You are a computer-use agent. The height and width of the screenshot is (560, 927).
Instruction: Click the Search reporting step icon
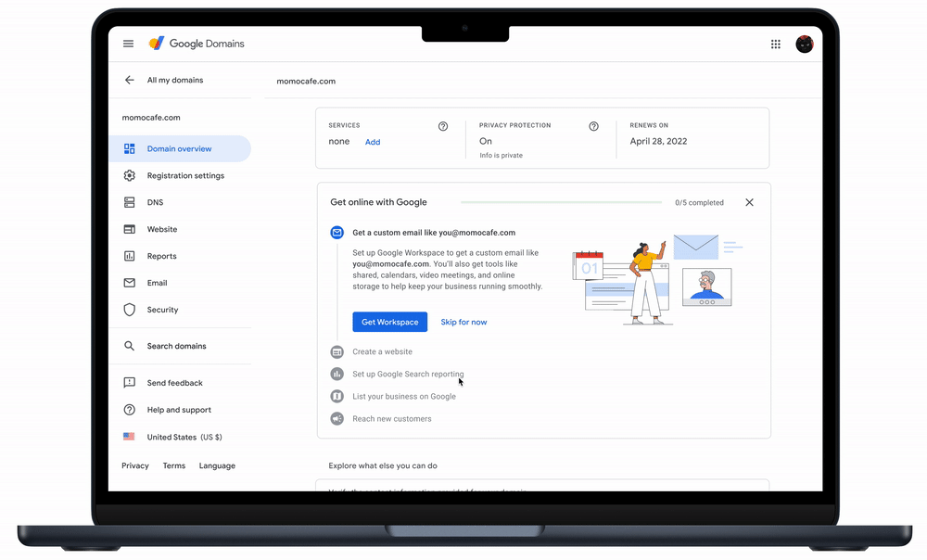click(x=337, y=374)
